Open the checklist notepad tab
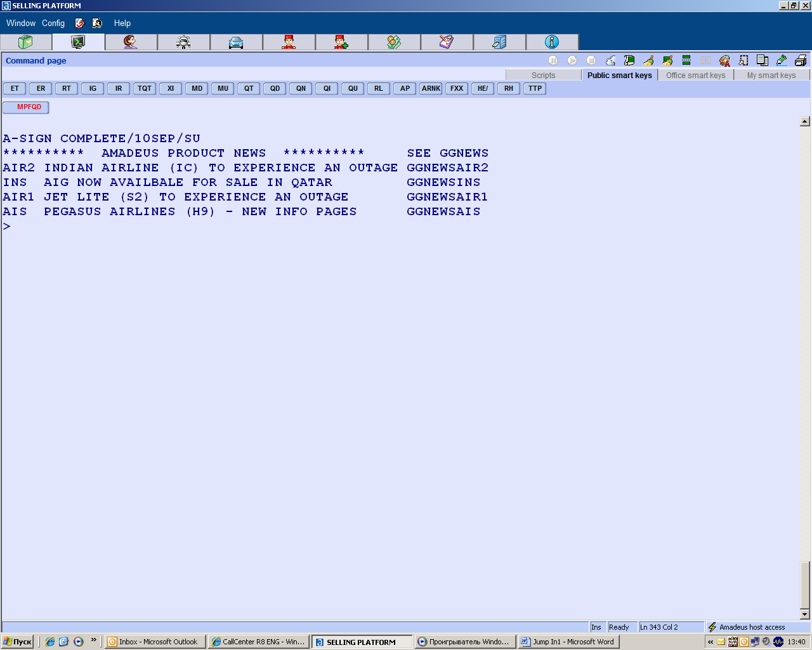812x650 pixels. (447, 42)
